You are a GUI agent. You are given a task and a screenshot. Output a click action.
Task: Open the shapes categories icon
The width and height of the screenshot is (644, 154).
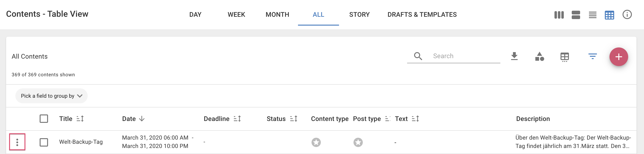(x=539, y=56)
